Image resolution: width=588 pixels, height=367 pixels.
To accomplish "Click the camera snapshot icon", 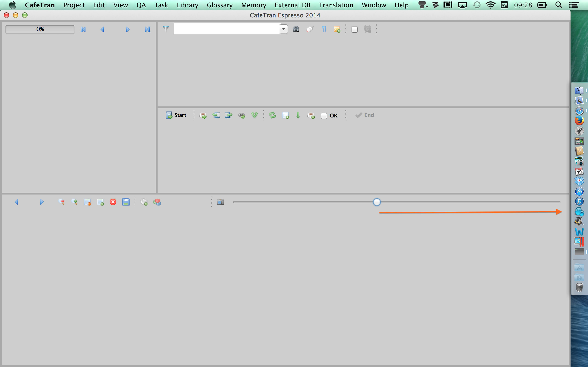I will [220, 202].
